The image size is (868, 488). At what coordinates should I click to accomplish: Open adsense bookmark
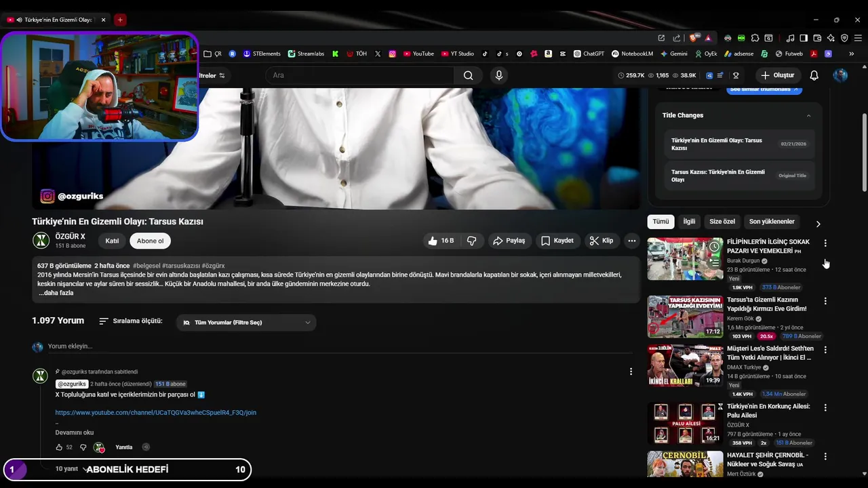tap(738, 54)
